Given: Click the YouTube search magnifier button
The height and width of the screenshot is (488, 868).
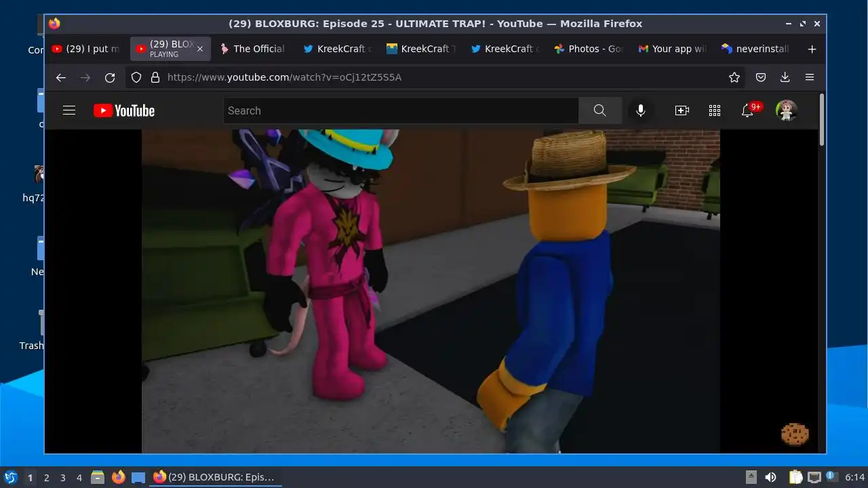Looking at the screenshot, I should click(x=599, y=110).
